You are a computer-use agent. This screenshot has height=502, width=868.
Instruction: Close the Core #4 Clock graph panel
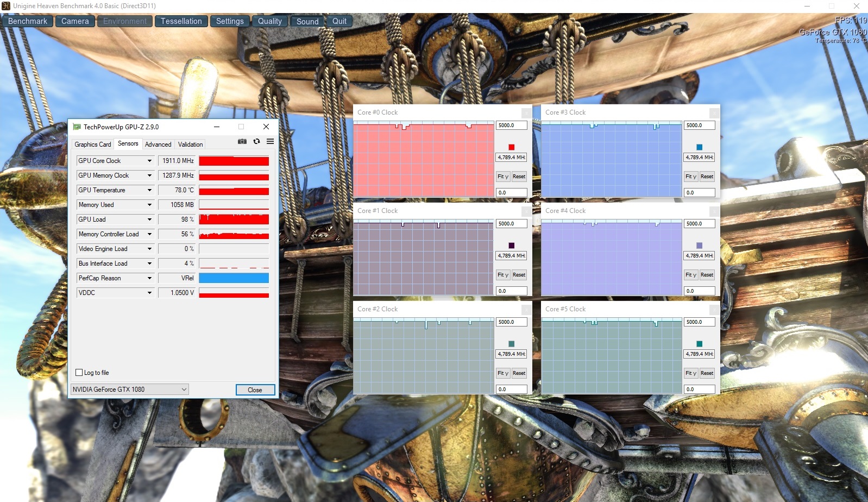(x=714, y=211)
